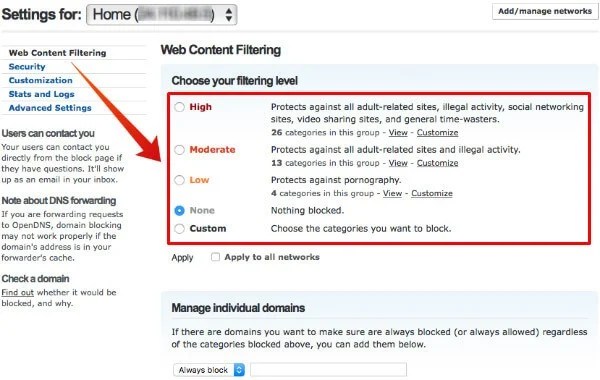Select the Moderate filtering level radio button
Viewport: 600px width, 380px height.
(179, 150)
